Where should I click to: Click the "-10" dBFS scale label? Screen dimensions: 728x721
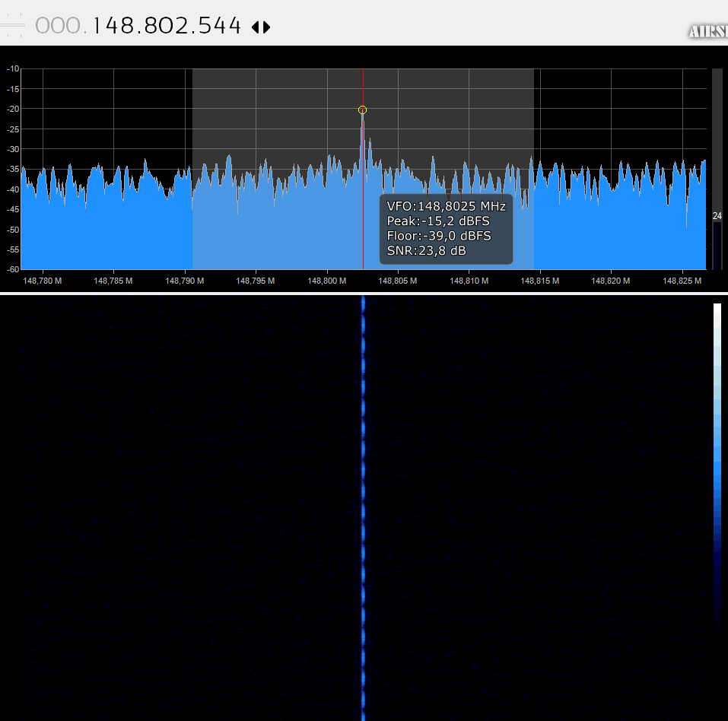pyautogui.click(x=13, y=68)
